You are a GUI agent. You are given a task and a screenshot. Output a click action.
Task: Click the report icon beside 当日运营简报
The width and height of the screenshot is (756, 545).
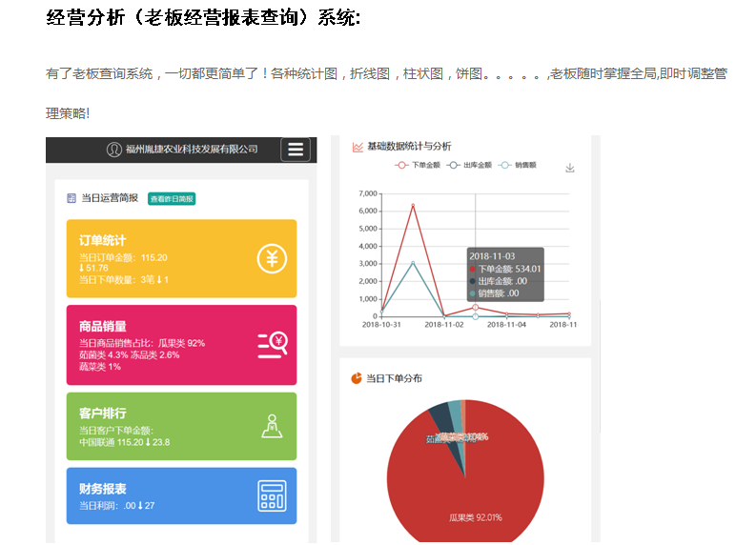coord(72,198)
